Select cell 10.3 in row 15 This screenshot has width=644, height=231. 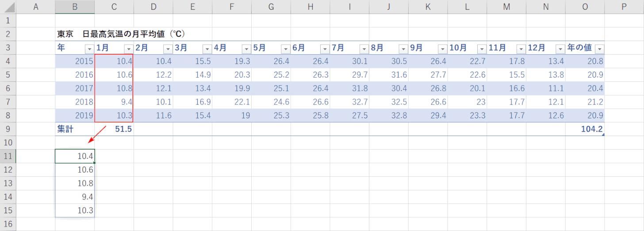[75, 211]
